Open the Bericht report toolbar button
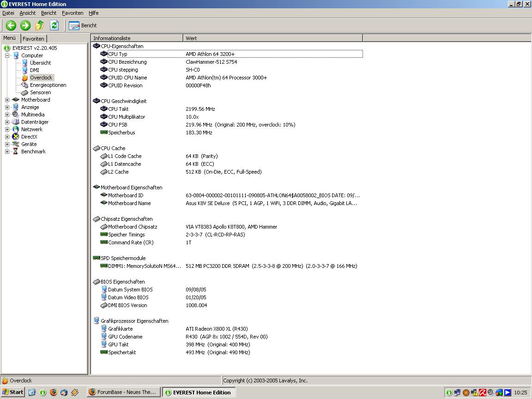Viewport: 532px width, 399px height. [83, 25]
